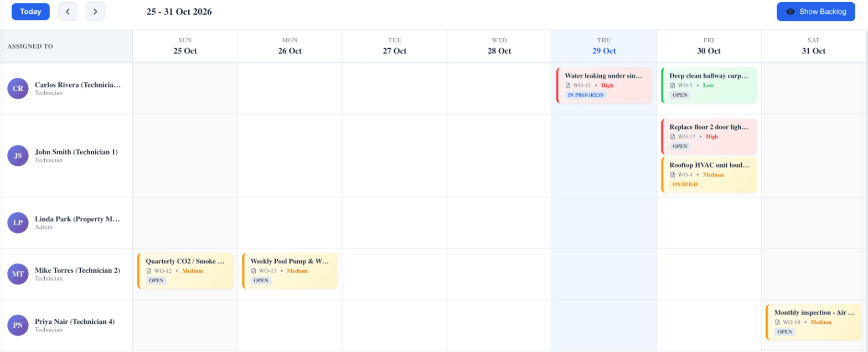Click the Medium priority label on WO-4
The height and width of the screenshot is (352, 868).
click(714, 174)
